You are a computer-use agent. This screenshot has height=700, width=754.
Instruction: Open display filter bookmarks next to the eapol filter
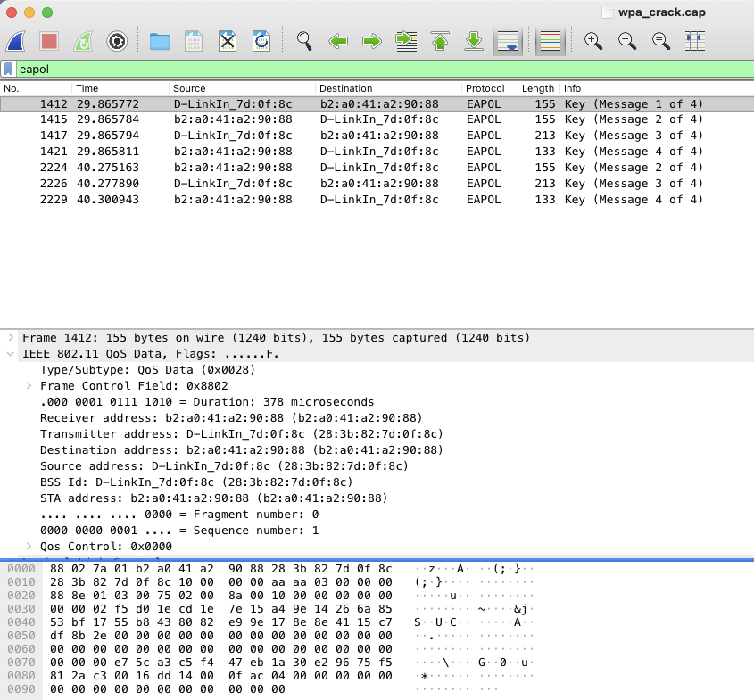(8, 70)
